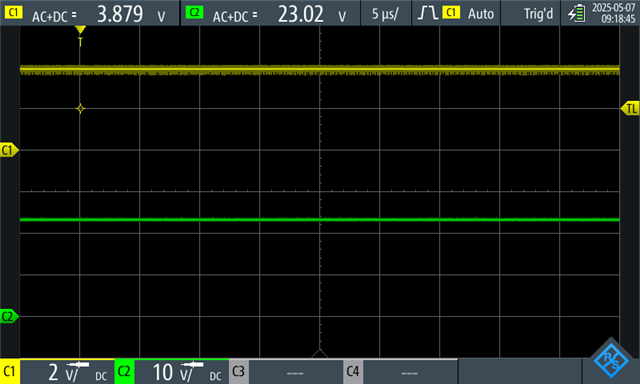Tap the C2 AC+DC value 23.02 V

312,14
